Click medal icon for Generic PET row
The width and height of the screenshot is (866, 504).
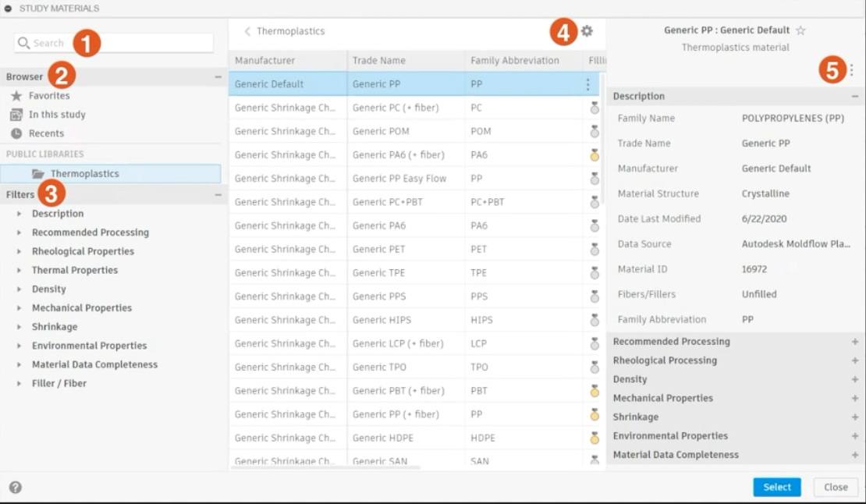pyautogui.click(x=594, y=250)
